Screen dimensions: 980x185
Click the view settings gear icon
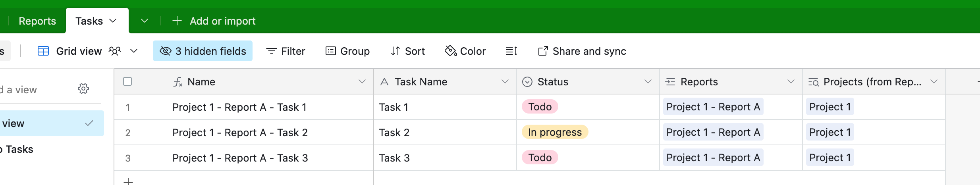coord(83,89)
